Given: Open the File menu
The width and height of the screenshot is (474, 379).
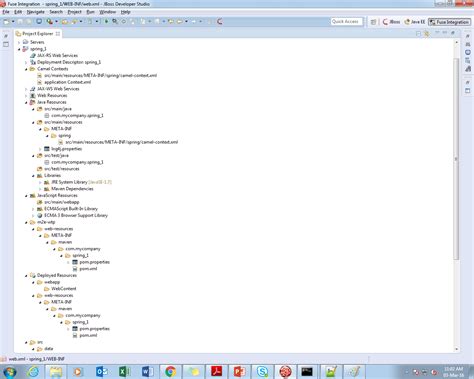Looking at the screenshot, I should click(x=6, y=12).
